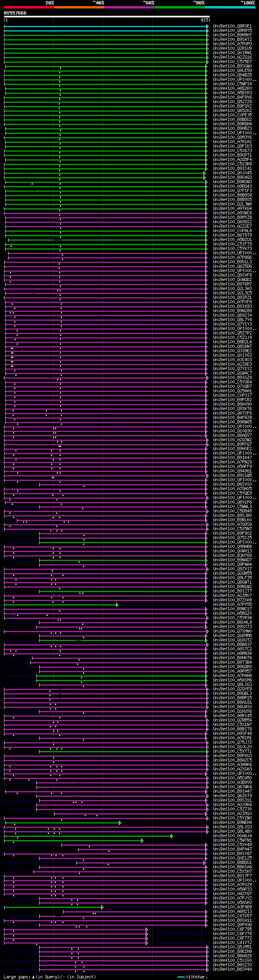Open hit UniRef100_B9MTQ7
The image size is (259, 980).
coord(232,444)
